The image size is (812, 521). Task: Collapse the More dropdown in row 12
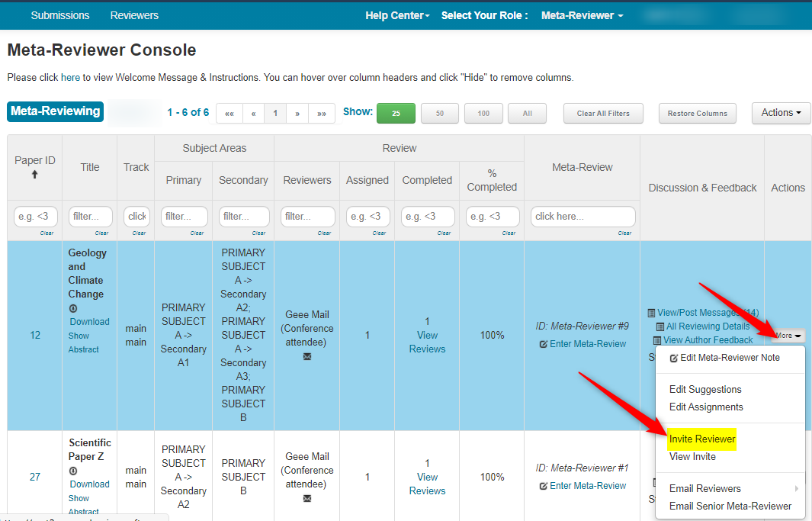pos(788,336)
